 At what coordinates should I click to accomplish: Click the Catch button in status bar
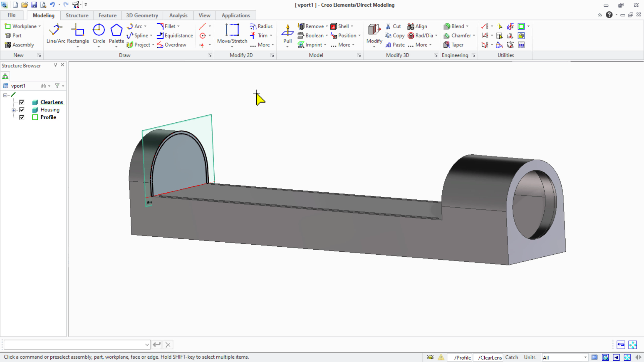tap(512, 357)
